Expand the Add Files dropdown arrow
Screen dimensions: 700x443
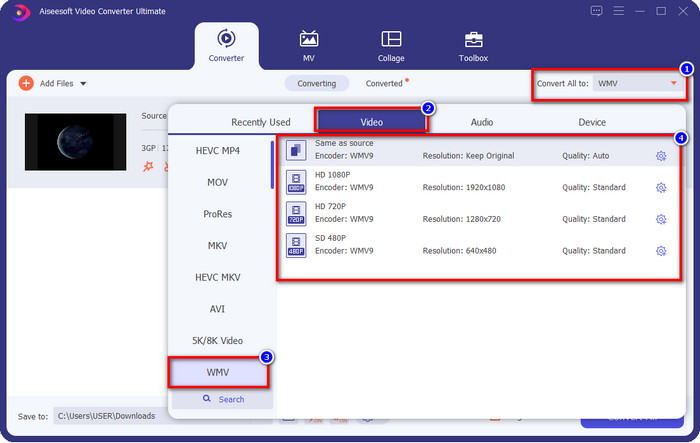83,84
